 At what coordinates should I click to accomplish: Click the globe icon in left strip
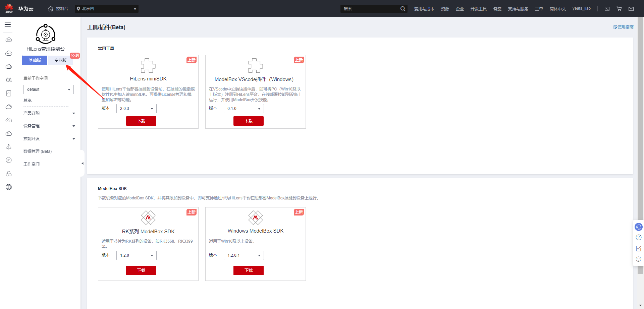(9, 187)
